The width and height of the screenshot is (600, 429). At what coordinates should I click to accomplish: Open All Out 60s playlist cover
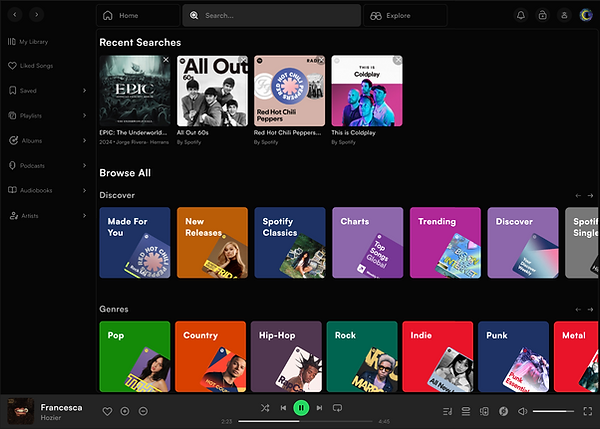coord(212,91)
